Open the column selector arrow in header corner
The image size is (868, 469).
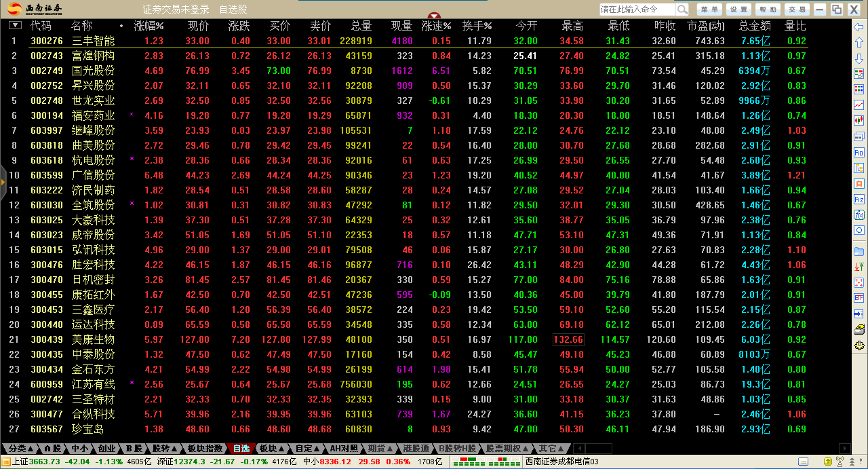click(16, 25)
